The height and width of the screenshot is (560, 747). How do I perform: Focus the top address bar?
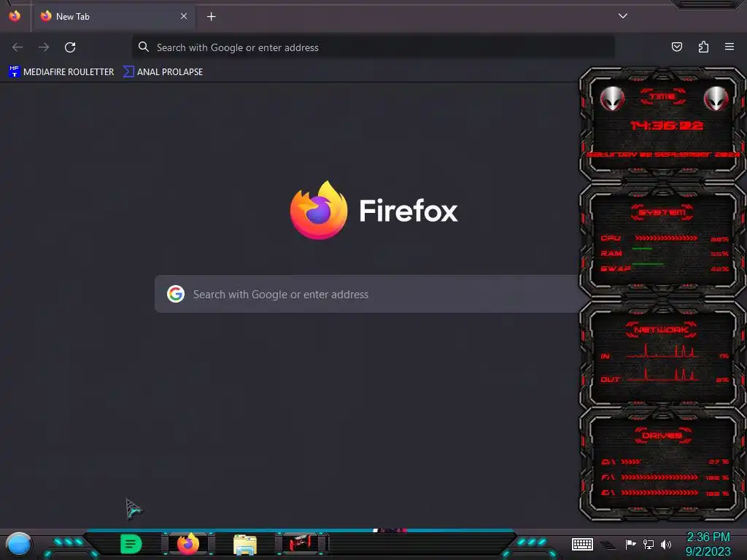pyautogui.click(x=373, y=47)
